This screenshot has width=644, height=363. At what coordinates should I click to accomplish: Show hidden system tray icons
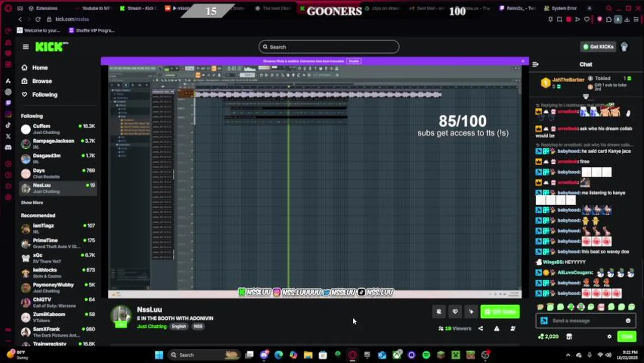(568, 355)
